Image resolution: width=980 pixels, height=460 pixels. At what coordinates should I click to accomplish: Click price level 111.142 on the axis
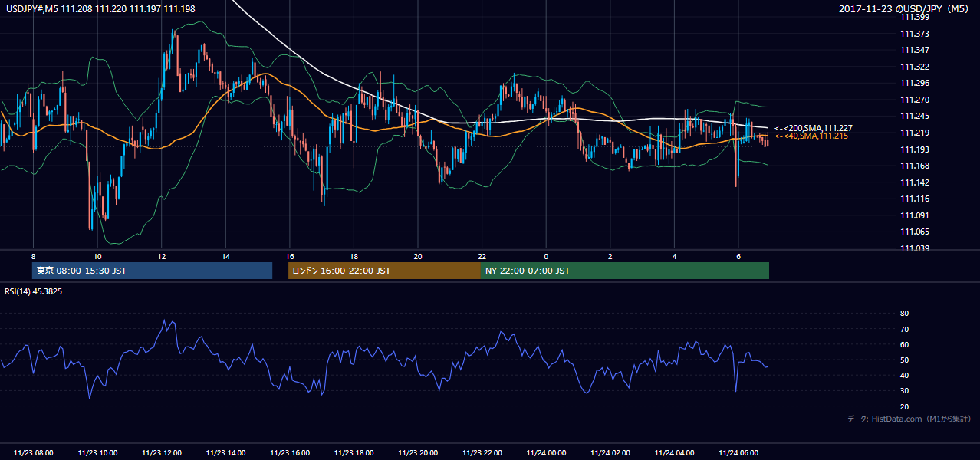[x=915, y=182]
